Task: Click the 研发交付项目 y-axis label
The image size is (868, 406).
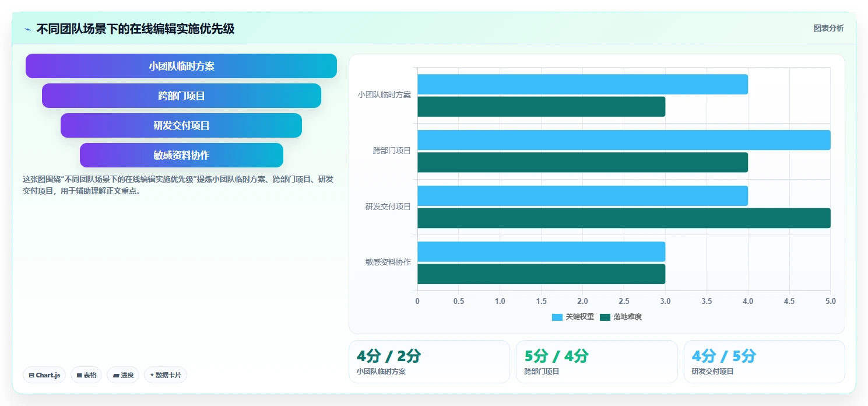Action: (388, 206)
